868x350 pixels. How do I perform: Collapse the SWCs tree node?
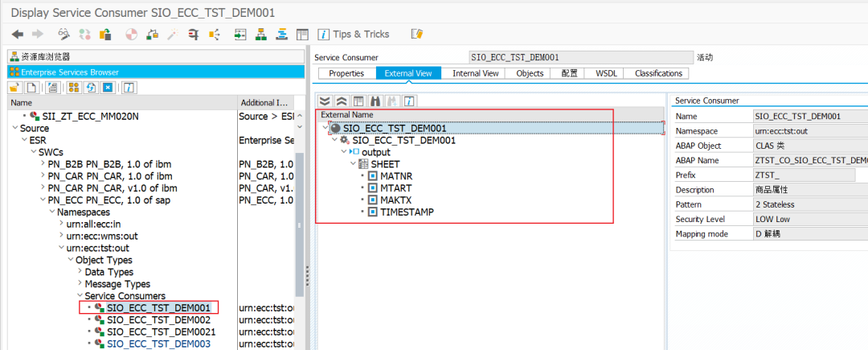[33, 152]
